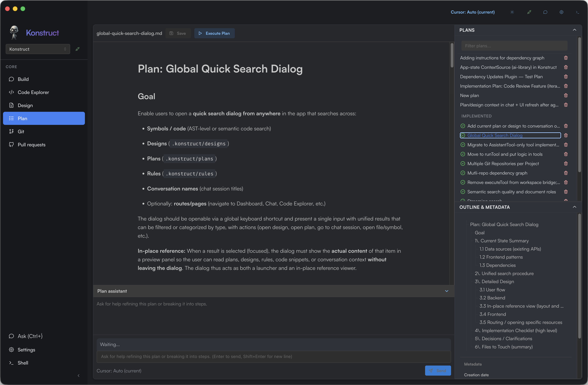
Task: Click the plug icon beside project selector
Action: tap(77, 49)
